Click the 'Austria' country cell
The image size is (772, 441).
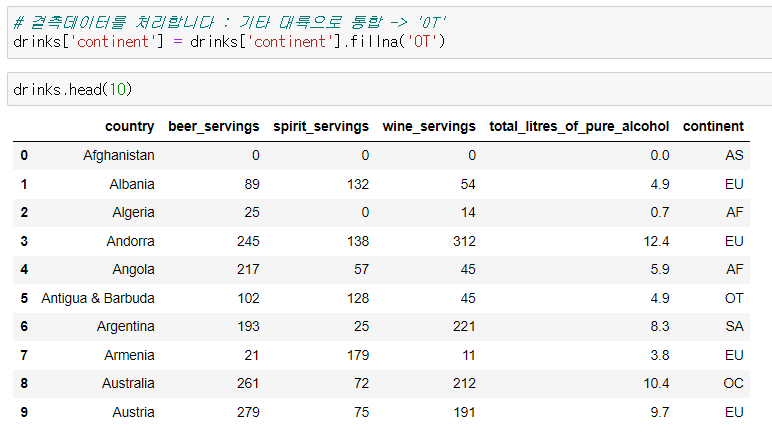click(133, 412)
